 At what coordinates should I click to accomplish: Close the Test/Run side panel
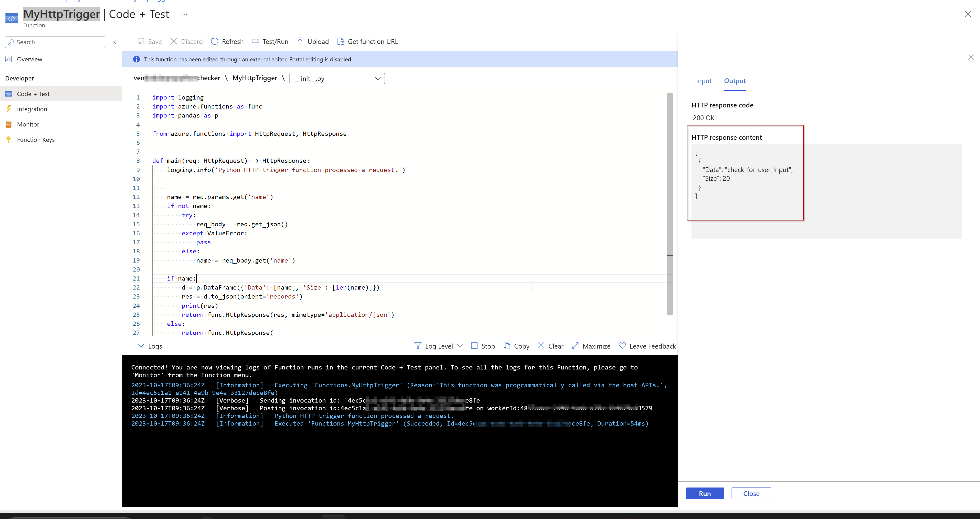tap(971, 57)
